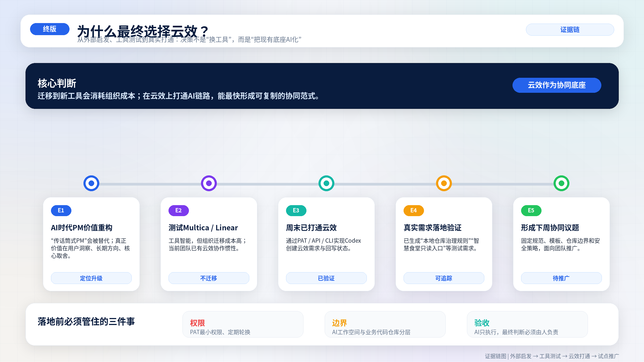644x362 pixels.
Task: Click the sentence starting 迁移到新工具会消耗组织成本
Action: pos(179,96)
